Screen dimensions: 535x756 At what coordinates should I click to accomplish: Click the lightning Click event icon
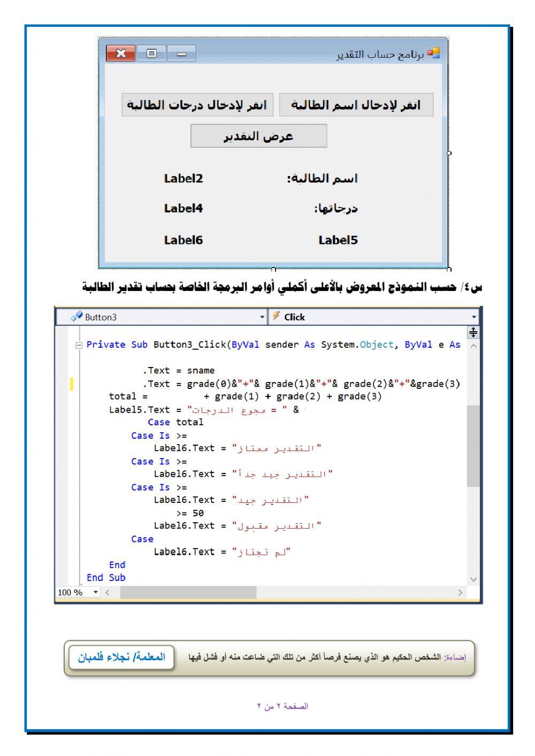(x=276, y=316)
